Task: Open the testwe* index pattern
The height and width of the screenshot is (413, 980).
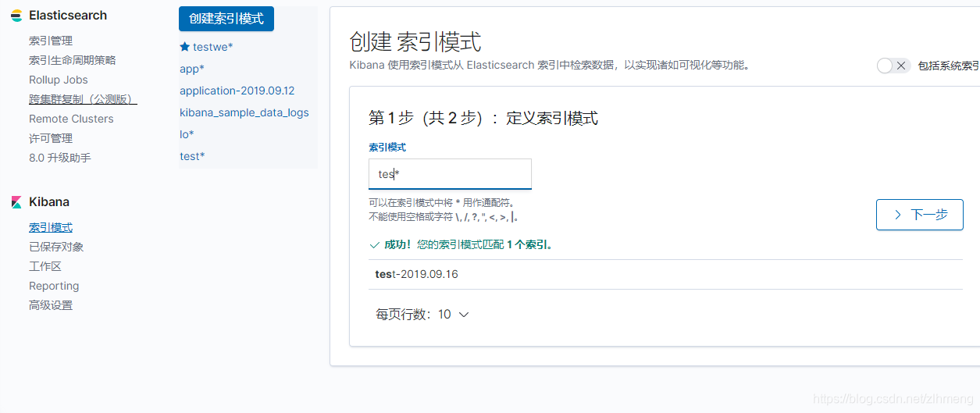Action: pos(212,47)
